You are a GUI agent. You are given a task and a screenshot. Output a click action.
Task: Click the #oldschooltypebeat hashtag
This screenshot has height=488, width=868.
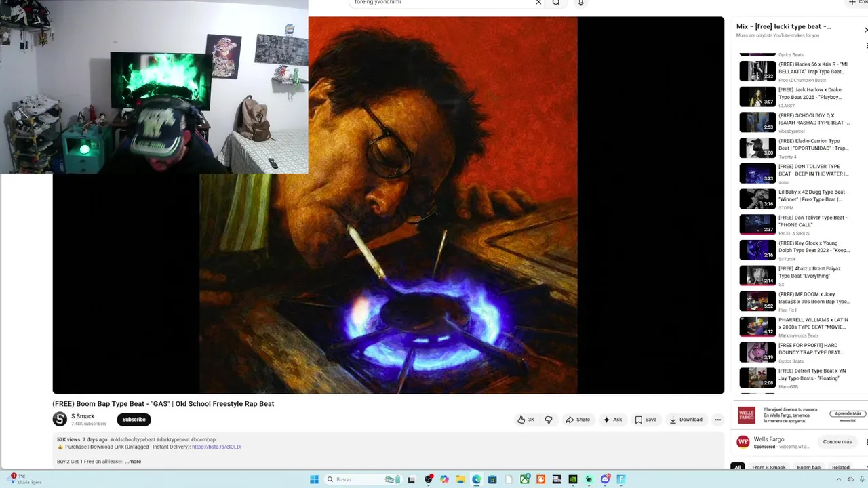click(x=132, y=439)
